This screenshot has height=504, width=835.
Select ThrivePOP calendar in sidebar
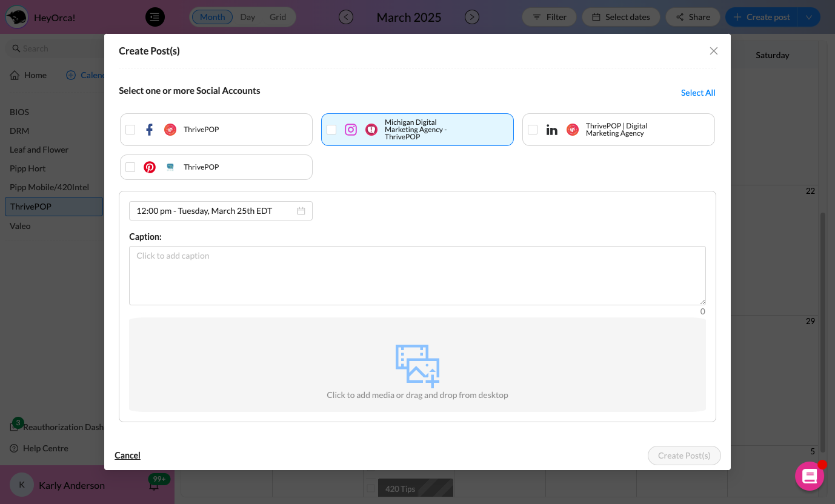click(x=54, y=207)
